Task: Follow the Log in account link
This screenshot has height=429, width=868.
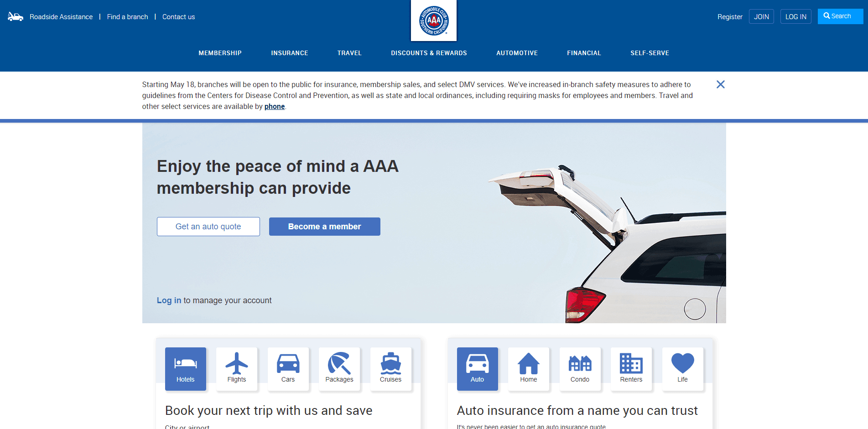Action: tap(169, 300)
